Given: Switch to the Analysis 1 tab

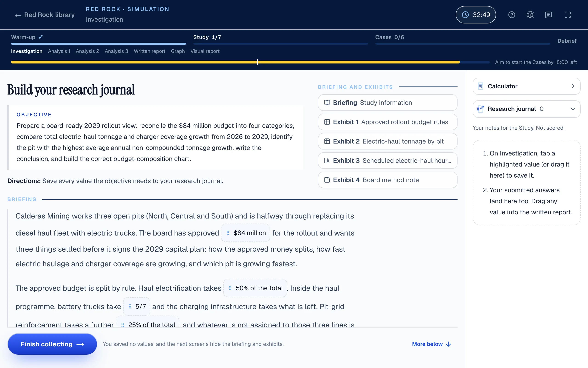Looking at the screenshot, I should pyautogui.click(x=59, y=51).
